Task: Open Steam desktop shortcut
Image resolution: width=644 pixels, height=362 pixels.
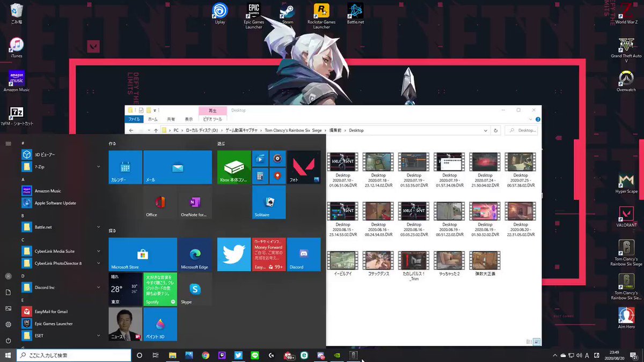Action: (288, 13)
